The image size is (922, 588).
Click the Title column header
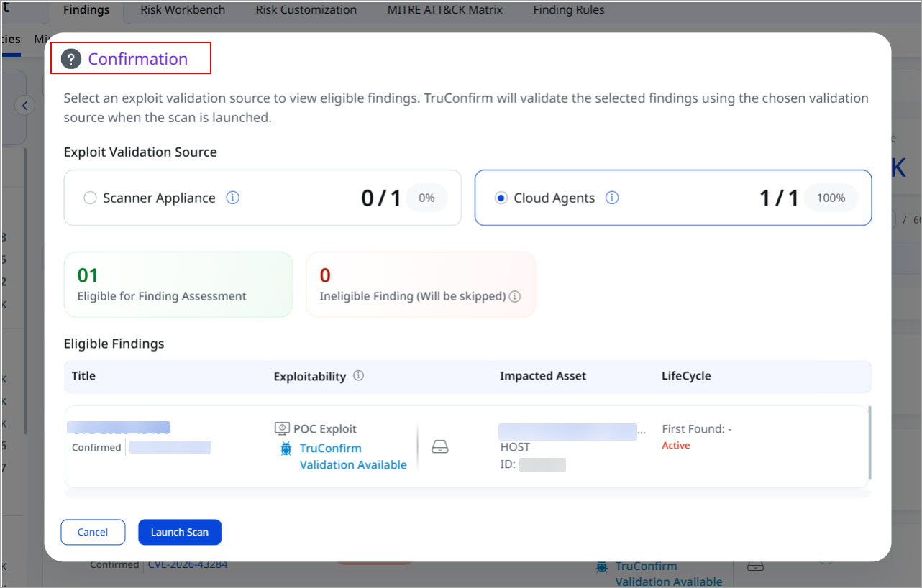click(83, 376)
